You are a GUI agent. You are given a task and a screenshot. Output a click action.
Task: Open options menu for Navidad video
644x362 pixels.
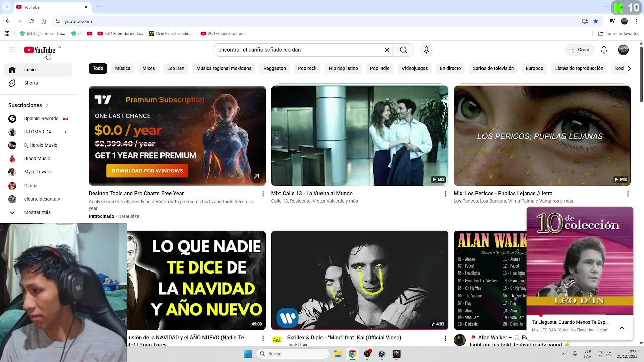pos(263,338)
